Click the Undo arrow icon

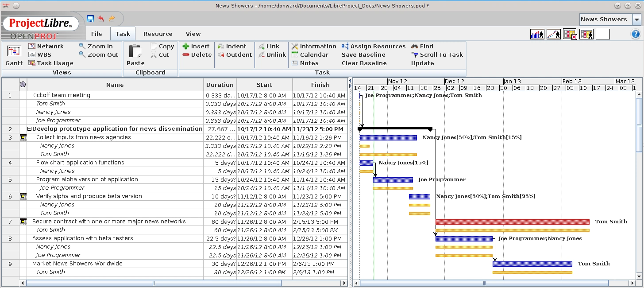pyautogui.click(x=101, y=19)
